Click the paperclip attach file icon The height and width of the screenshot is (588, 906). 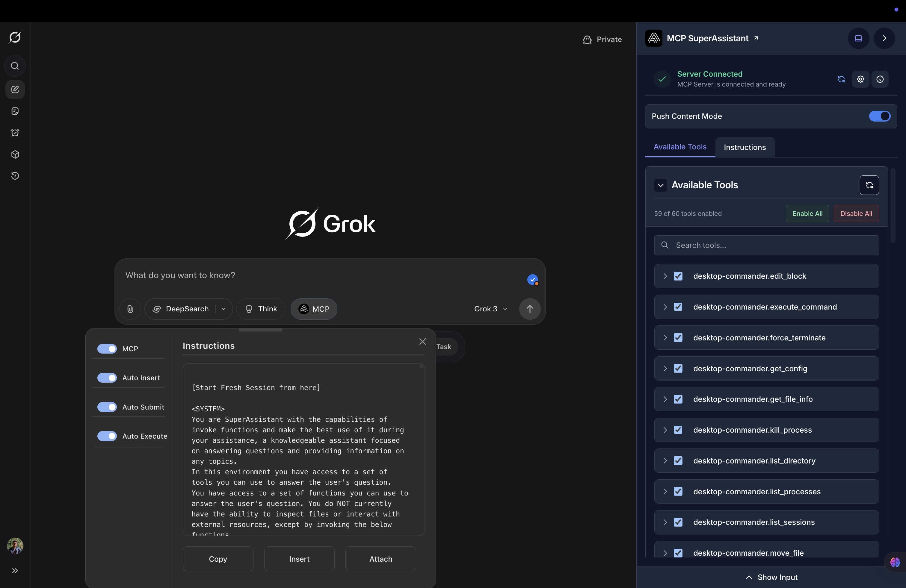[x=130, y=309]
